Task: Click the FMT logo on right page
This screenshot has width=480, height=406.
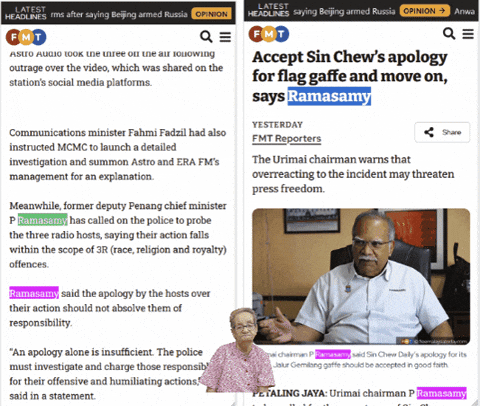Action: pos(269,34)
